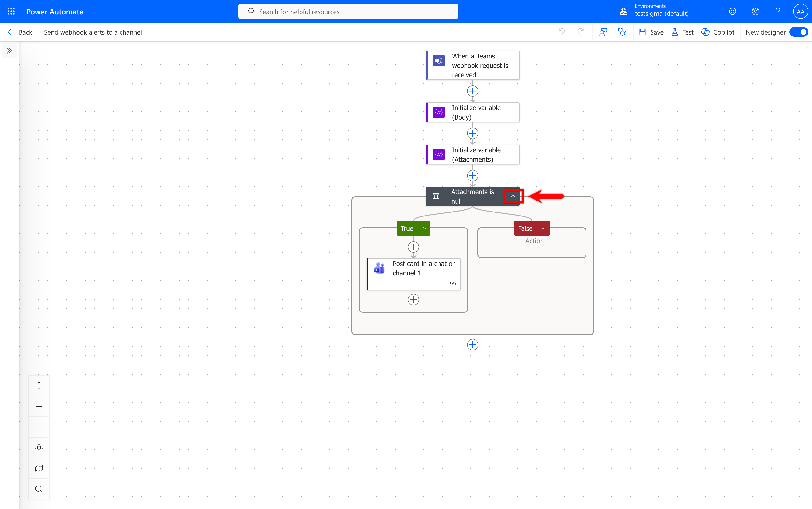Image resolution: width=812 pixels, height=509 pixels.
Task: Open the app launcher grid
Action: 11,11
